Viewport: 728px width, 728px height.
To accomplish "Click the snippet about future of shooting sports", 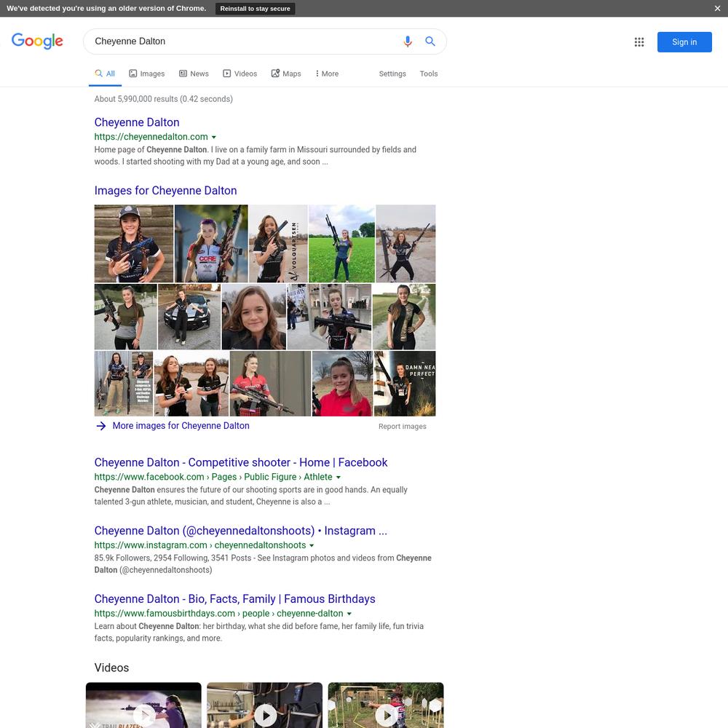I will click(x=250, y=495).
